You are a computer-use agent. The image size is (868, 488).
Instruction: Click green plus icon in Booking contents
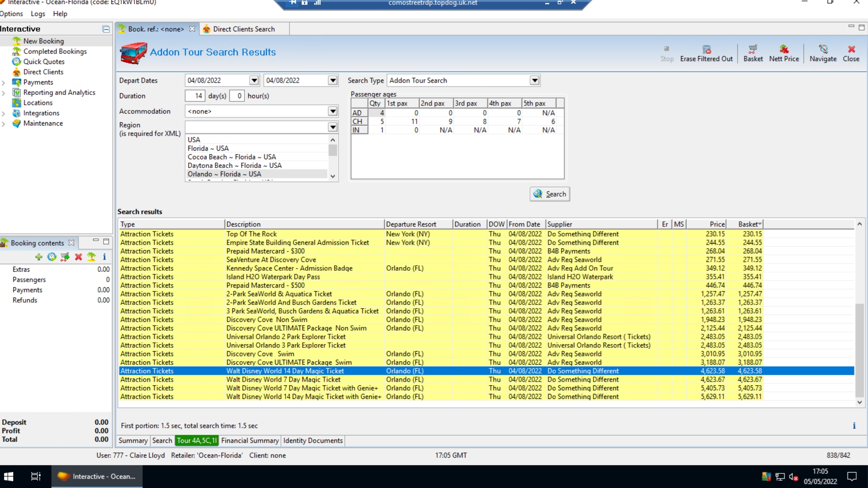click(x=39, y=257)
